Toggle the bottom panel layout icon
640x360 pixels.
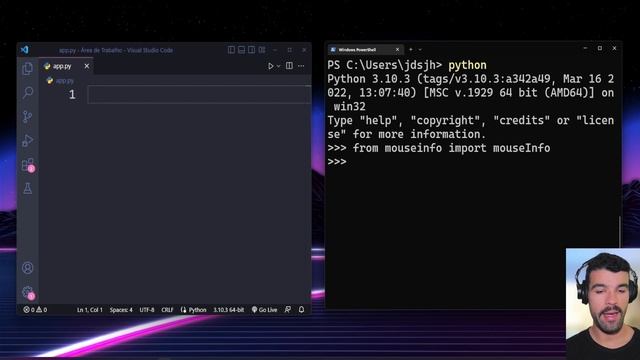click(x=241, y=50)
